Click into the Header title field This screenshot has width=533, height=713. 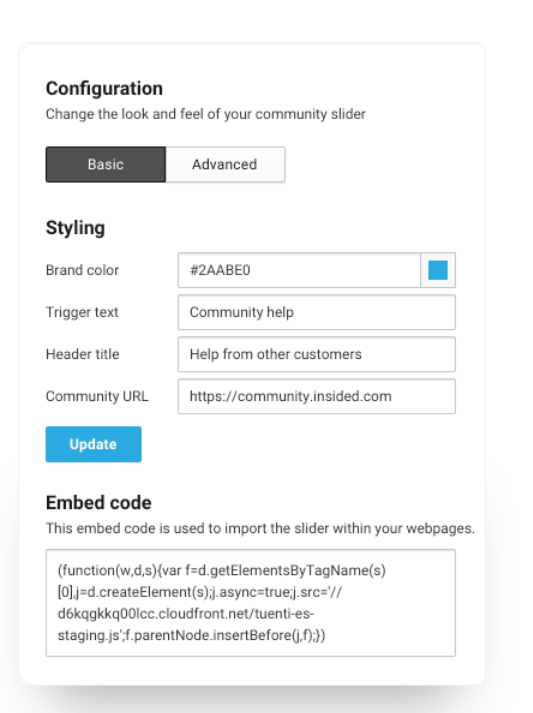pos(317,354)
